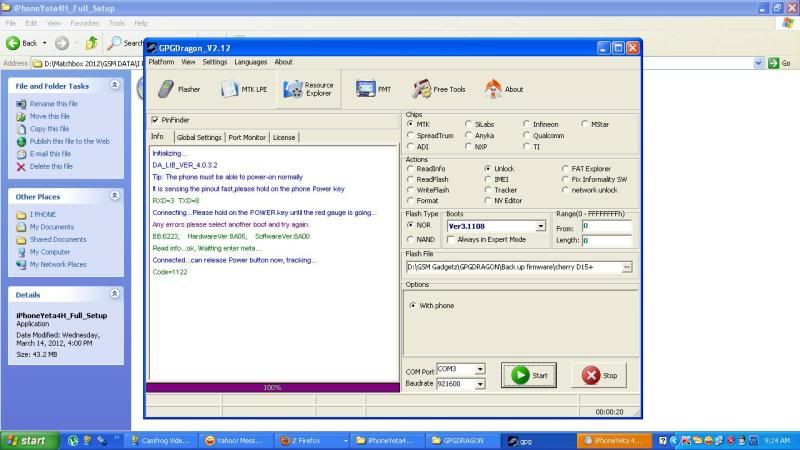Click the About house icon in toolbar
Image resolution: width=800 pixels, height=450 pixels.
[x=493, y=89]
